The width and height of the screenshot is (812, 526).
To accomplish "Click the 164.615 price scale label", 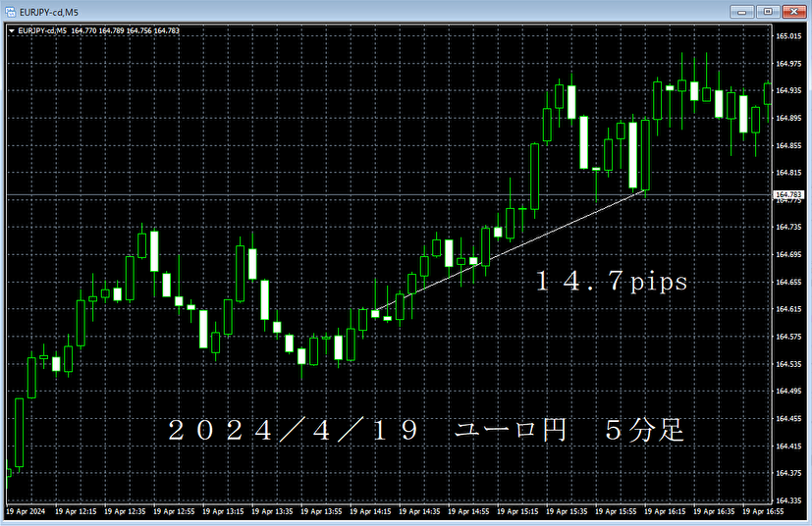I will point(788,308).
